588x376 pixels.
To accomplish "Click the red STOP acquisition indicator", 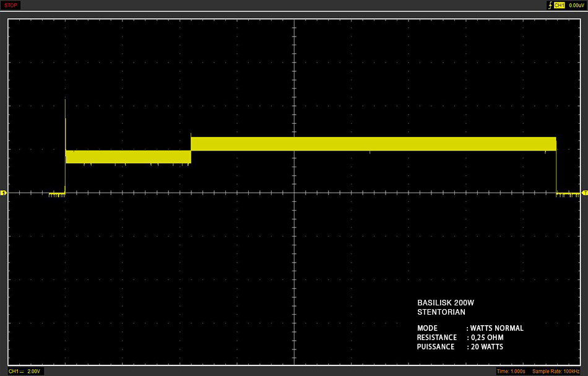I will click(x=11, y=5).
